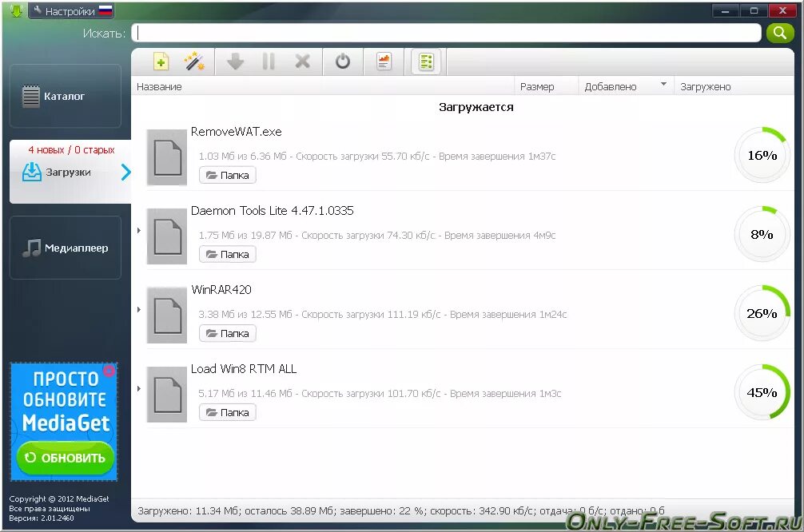804x532 pixels.
Task: Click the Daemon Tools Lite file icon
Action: point(167,236)
